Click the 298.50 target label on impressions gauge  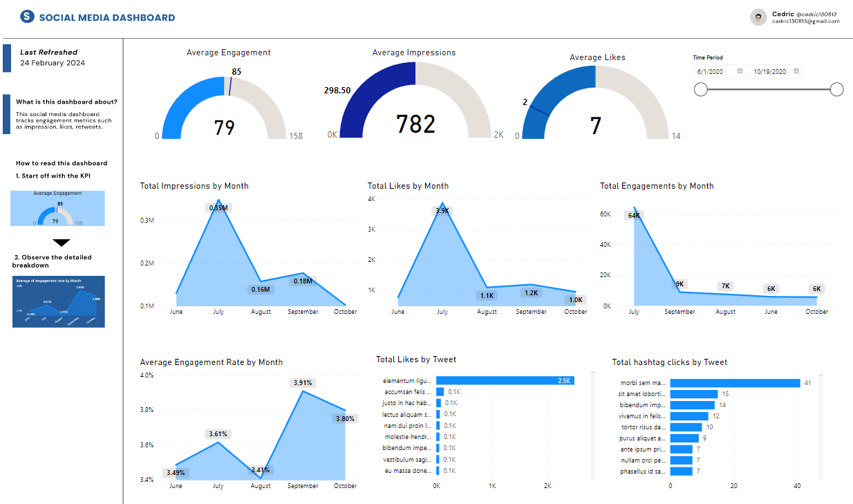(337, 91)
